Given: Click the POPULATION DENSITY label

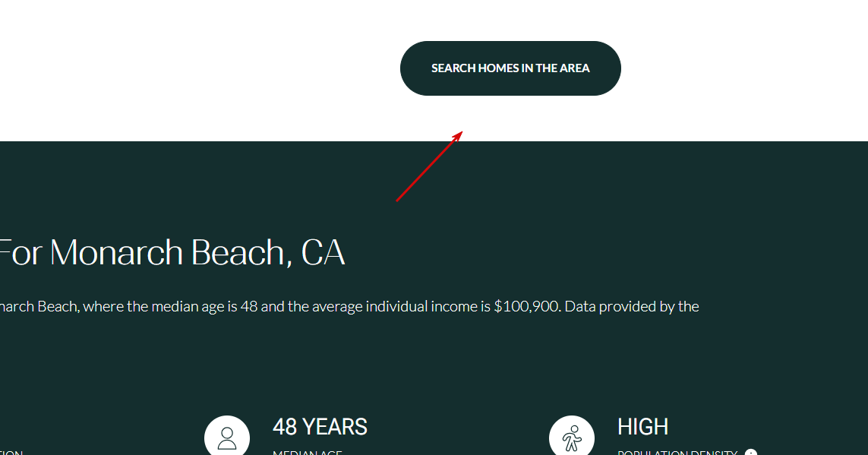Looking at the screenshot, I should tap(677, 452).
